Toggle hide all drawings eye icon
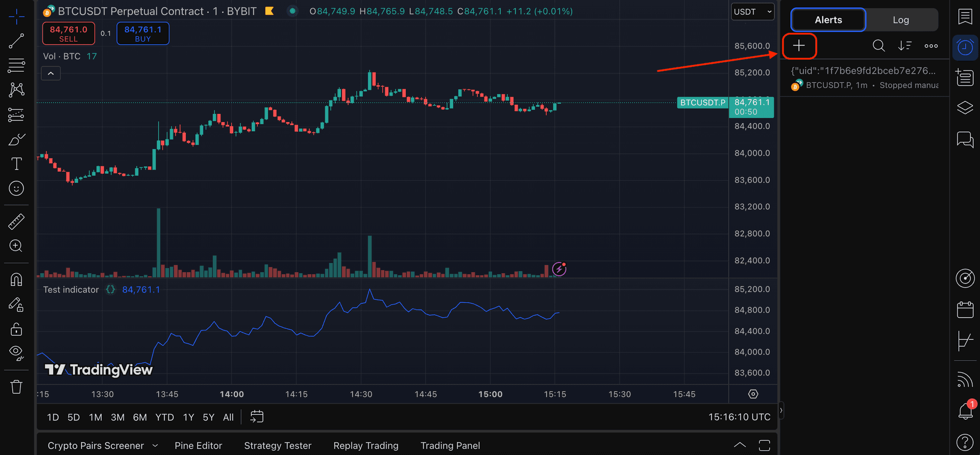980x455 pixels. (16, 353)
